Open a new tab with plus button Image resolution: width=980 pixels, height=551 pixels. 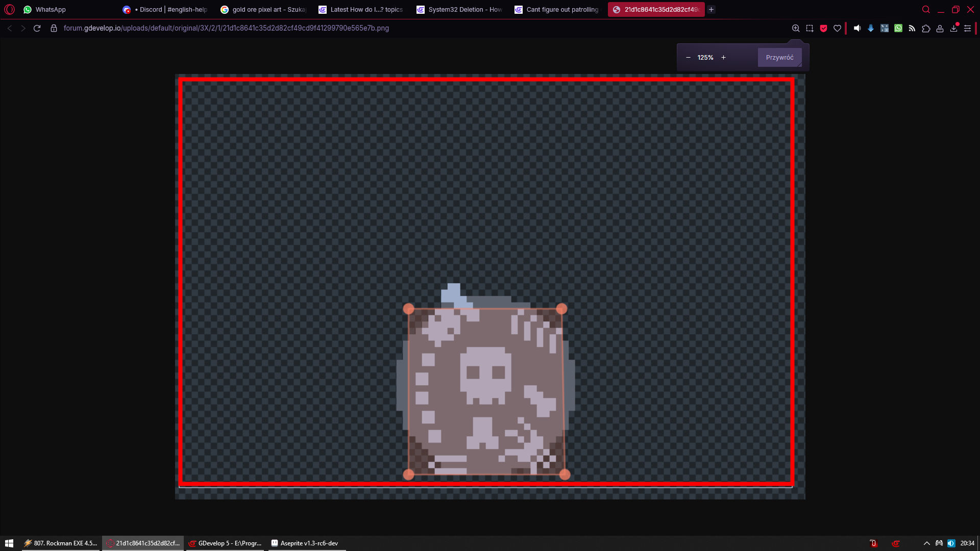711,10
